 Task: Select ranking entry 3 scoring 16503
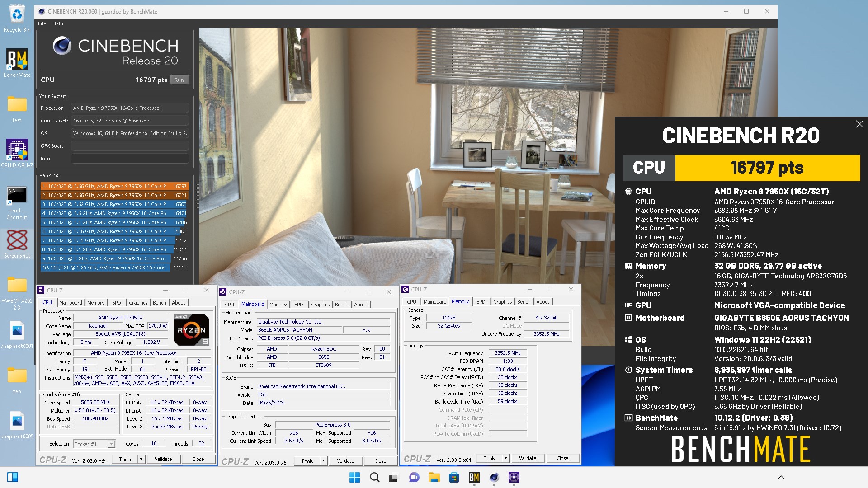pyautogui.click(x=114, y=204)
